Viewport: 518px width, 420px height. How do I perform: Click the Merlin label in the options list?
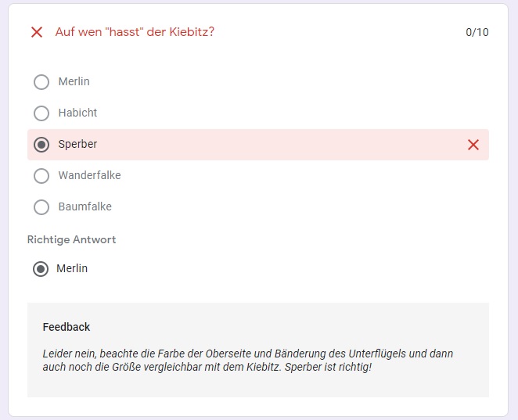(74, 81)
